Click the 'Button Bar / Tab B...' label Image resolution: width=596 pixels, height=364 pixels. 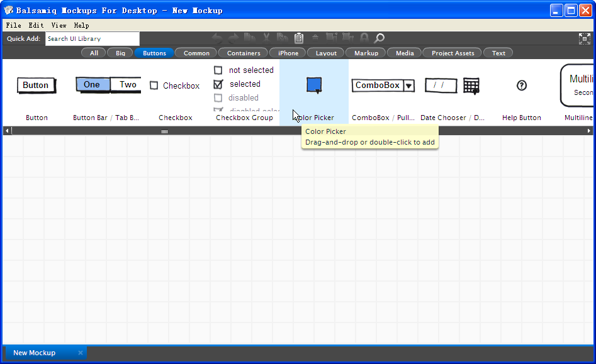106,118
